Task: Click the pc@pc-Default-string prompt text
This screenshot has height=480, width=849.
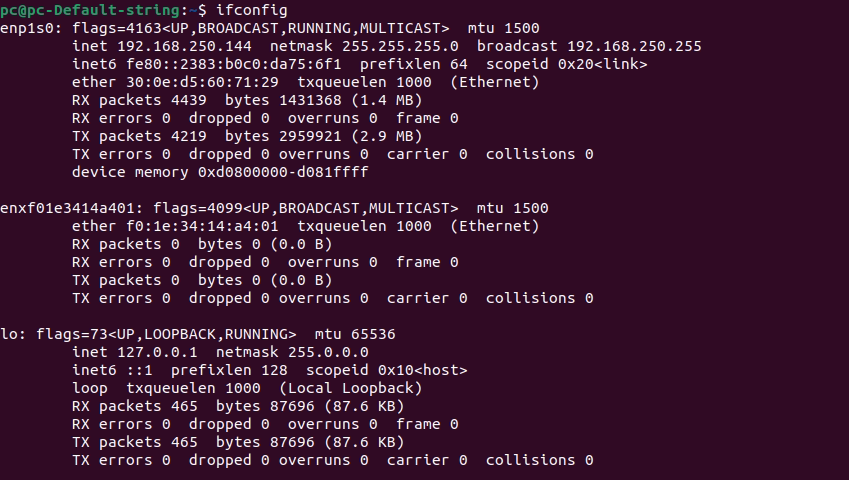Action: 89,10
